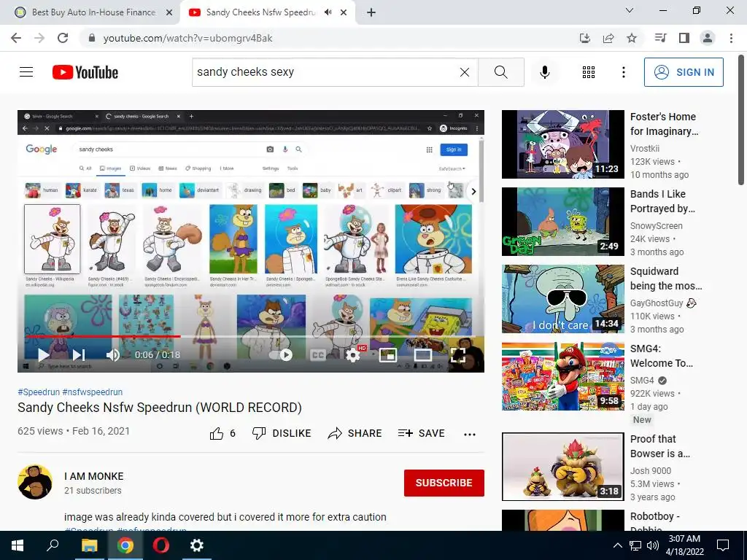The height and width of the screenshot is (560, 747).
Task: Mute the video player volume
Action: coord(113,355)
